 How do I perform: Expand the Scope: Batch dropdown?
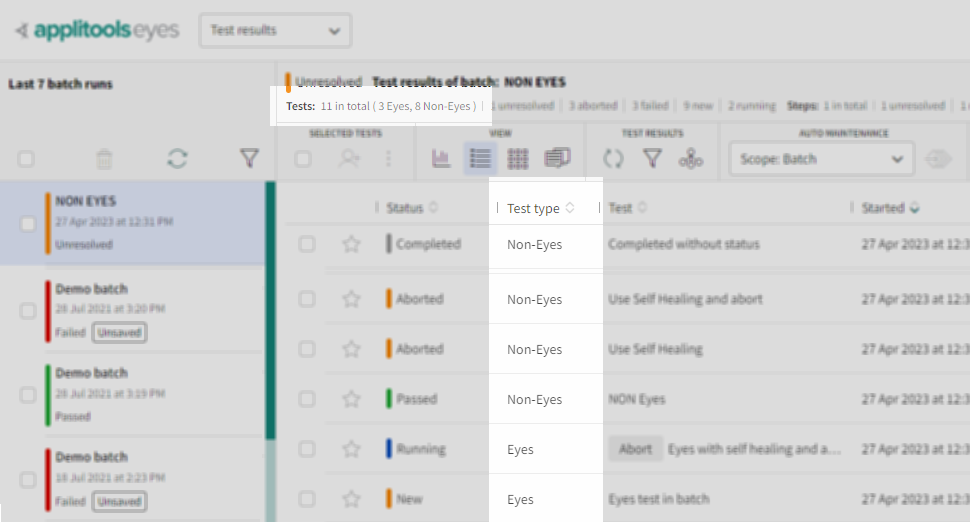point(822,158)
